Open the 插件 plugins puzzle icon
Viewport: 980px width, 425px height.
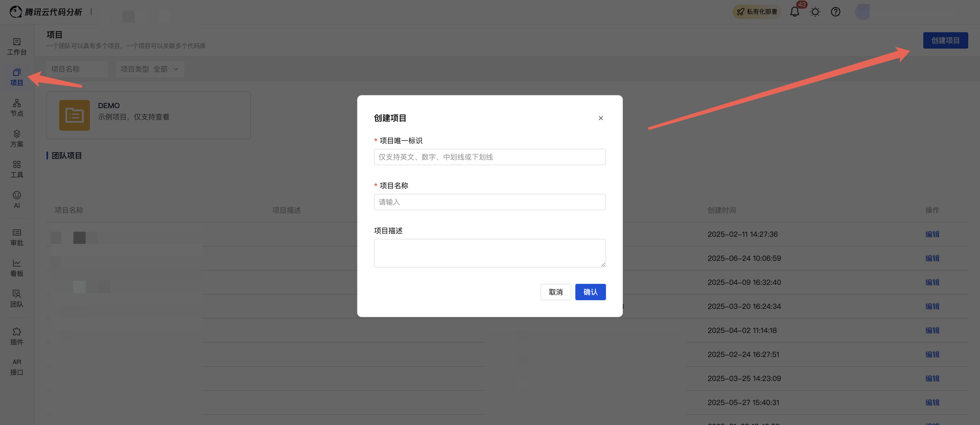(17, 336)
